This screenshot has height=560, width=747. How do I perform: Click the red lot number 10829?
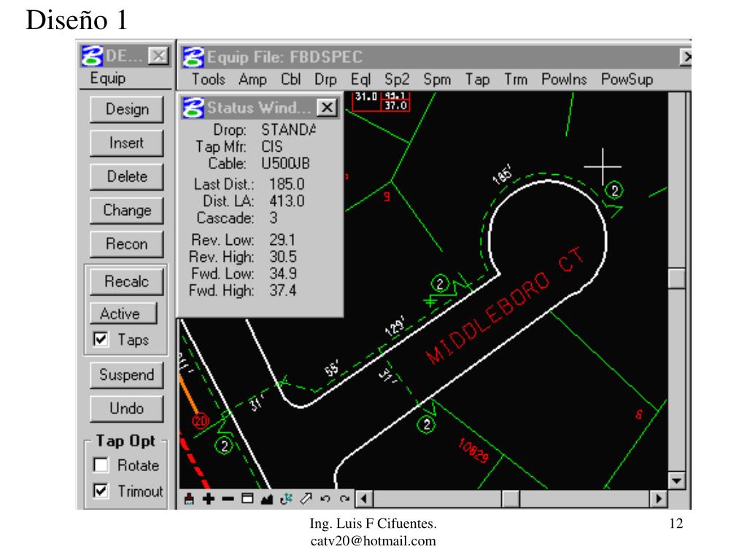pos(473,451)
